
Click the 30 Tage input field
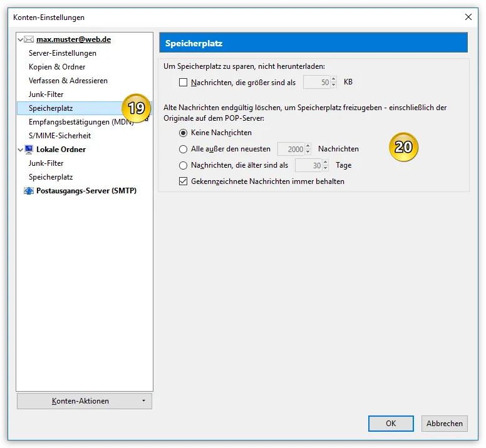click(309, 165)
